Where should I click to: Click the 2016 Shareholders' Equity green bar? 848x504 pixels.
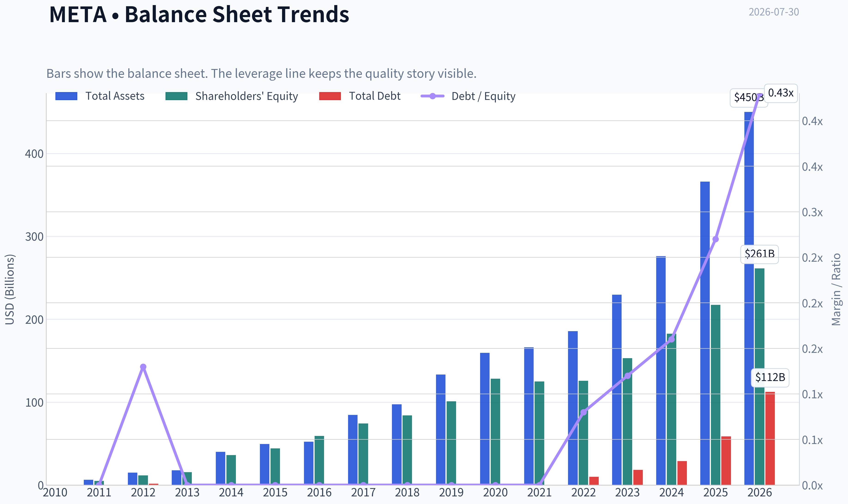[319, 460]
